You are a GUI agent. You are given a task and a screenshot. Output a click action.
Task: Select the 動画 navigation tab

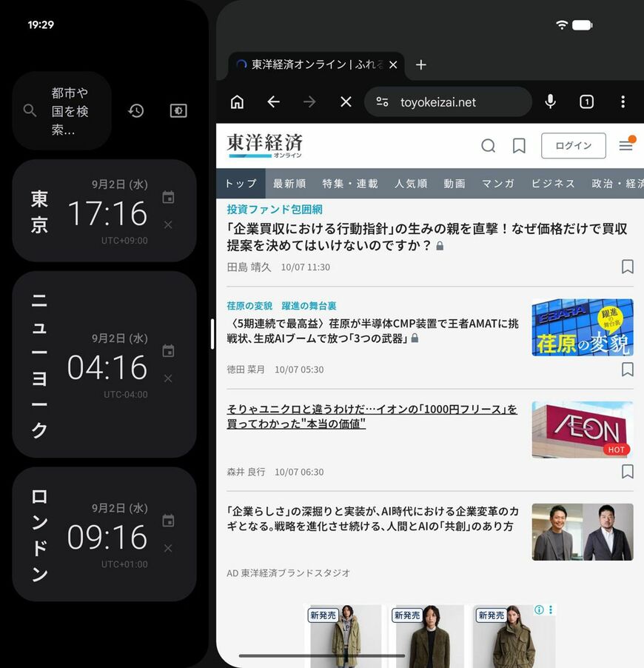coord(455,184)
